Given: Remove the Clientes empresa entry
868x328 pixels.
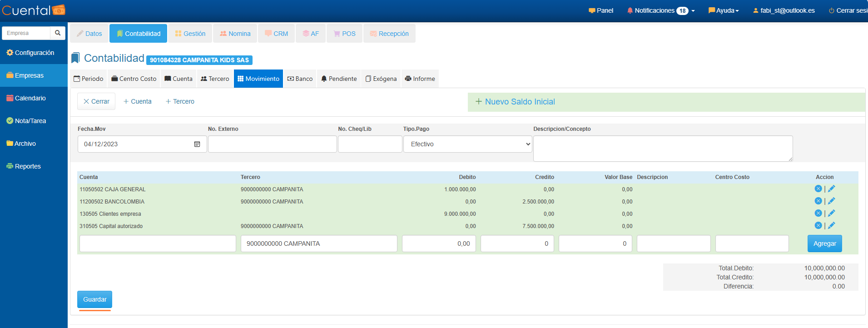Looking at the screenshot, I should (x=818, y=214).
